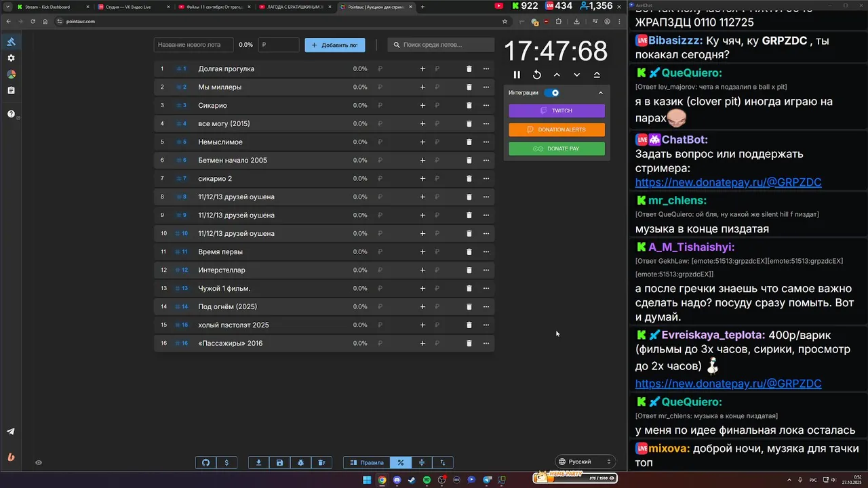Delete the lot "Долгая прогулка"
The image size is (868, 488).
point(469,68)
